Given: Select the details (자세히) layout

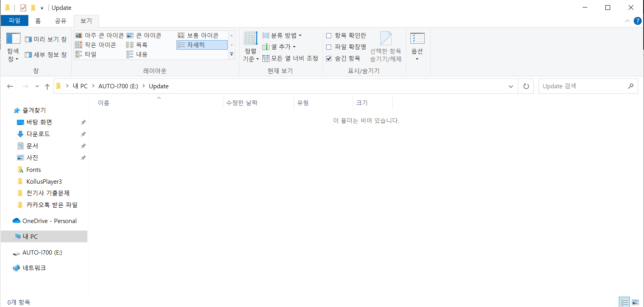Looking at the screenshot, I should (202, 45).
